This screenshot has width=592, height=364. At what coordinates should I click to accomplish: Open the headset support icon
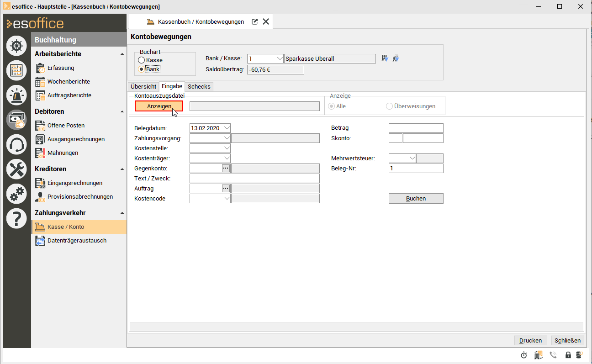(x=16, y=144)
